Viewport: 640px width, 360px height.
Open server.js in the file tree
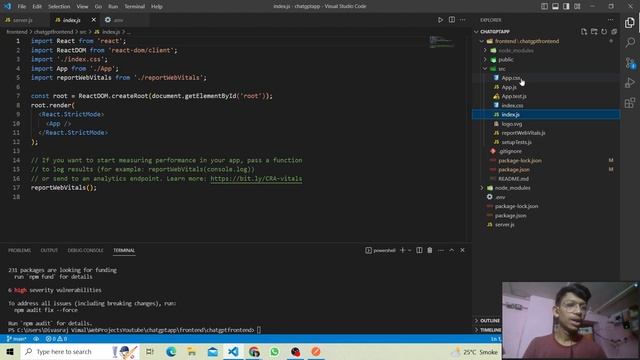pos(504,224)
